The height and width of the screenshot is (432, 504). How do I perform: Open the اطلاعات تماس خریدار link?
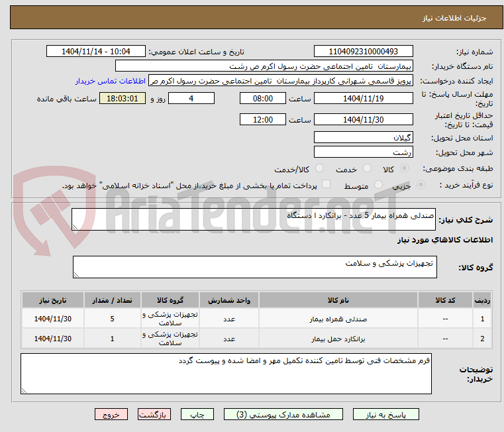coord(111,81)
